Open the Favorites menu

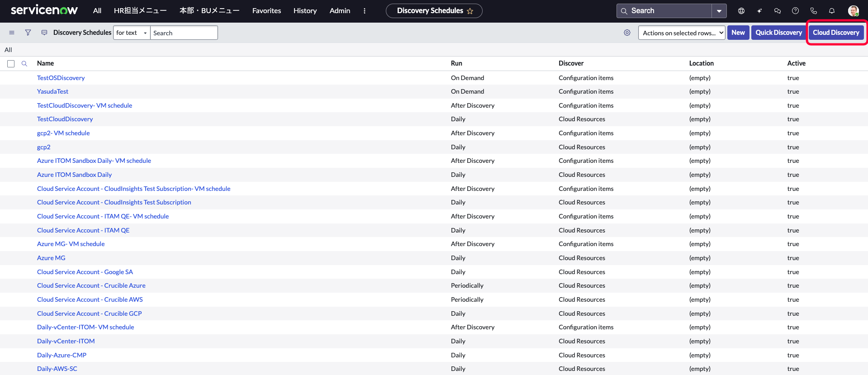266,11
